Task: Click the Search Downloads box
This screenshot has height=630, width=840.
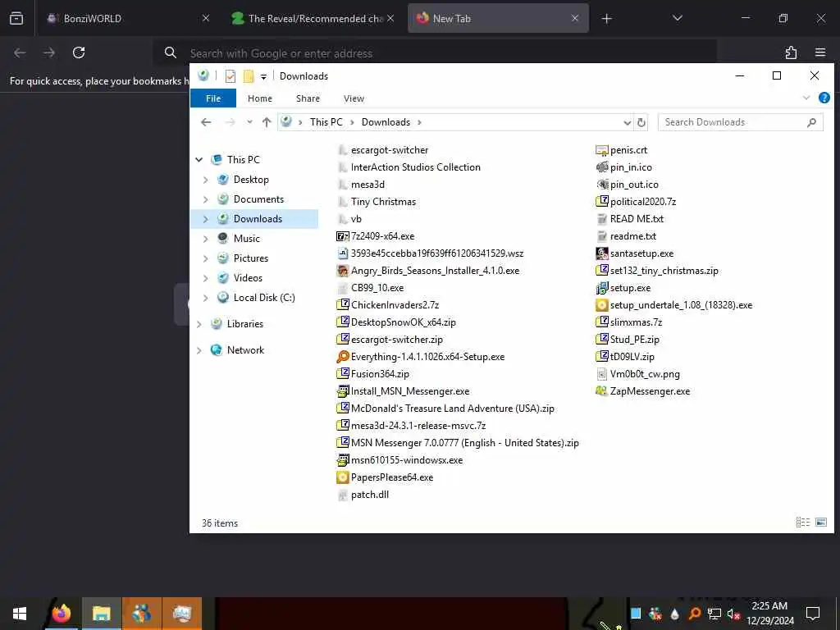Action: coord(741,122)
